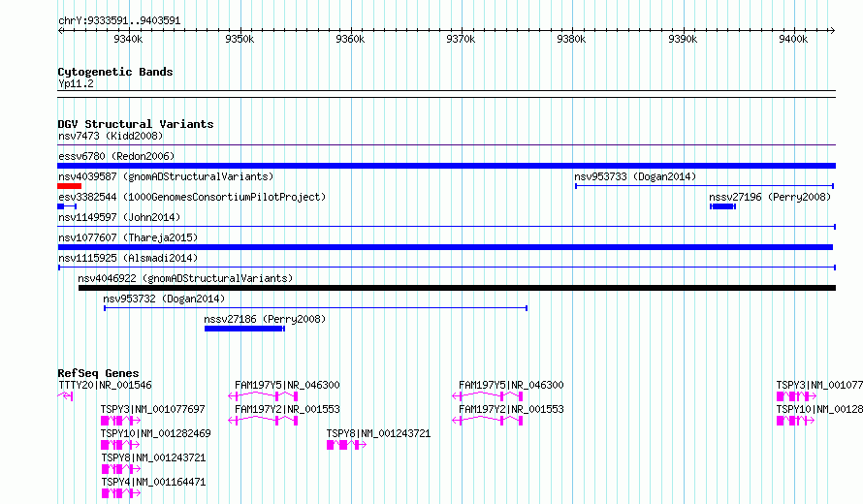Select the 9360k ruler tick label
This screenshot has width=863, height=504.
coord(350,39)
